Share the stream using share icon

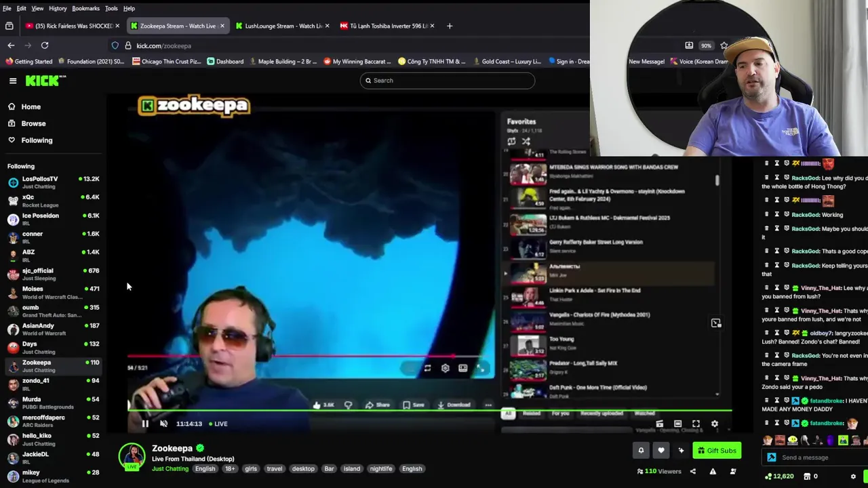click(693, 471)
